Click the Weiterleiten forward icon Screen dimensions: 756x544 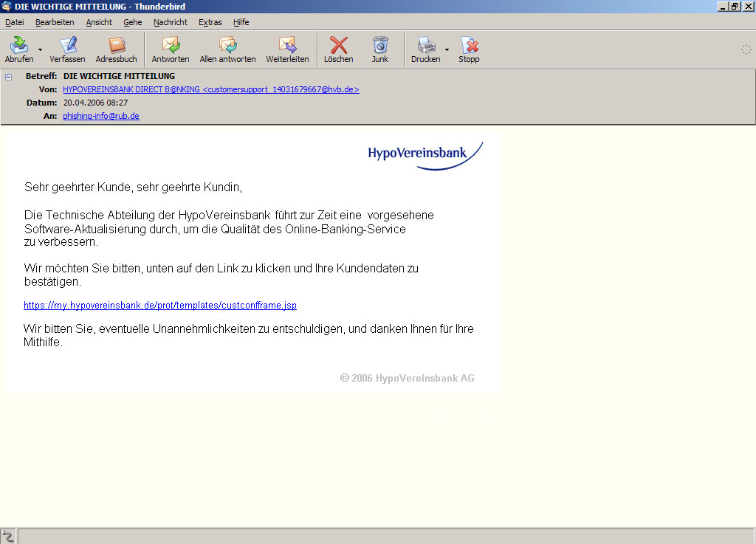click(287, 45)
